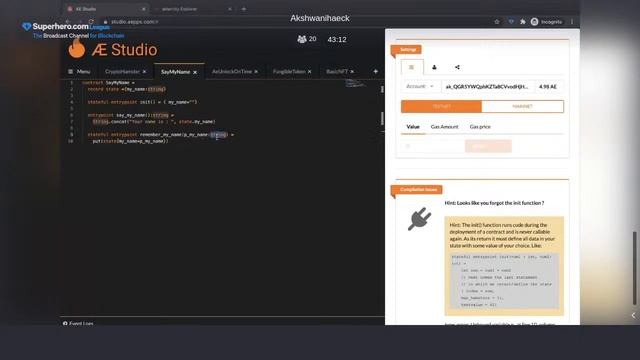
Task: Switch to the Value tab
Action: 413,127
